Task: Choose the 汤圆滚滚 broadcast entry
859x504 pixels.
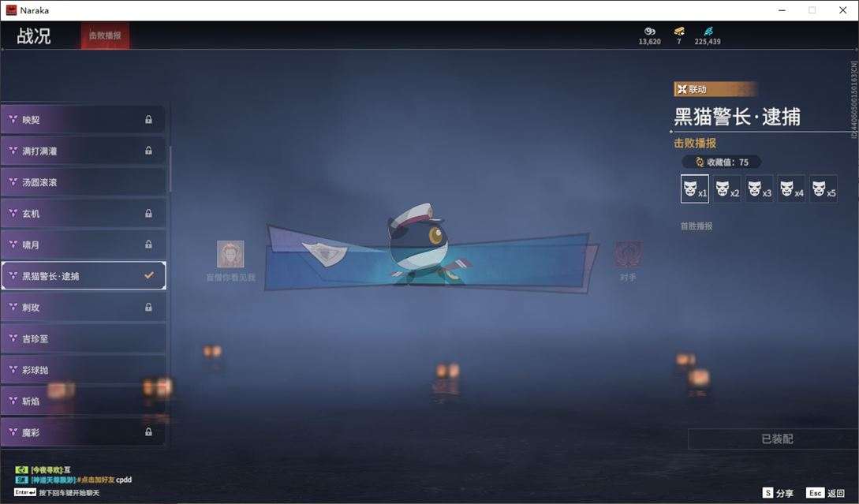Action: [84, 182]
